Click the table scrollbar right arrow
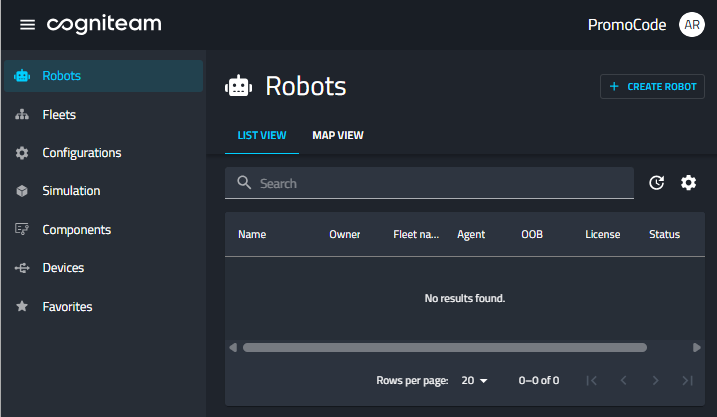The width and height of the screenshot is (717, 417). (x=696, y=348)
